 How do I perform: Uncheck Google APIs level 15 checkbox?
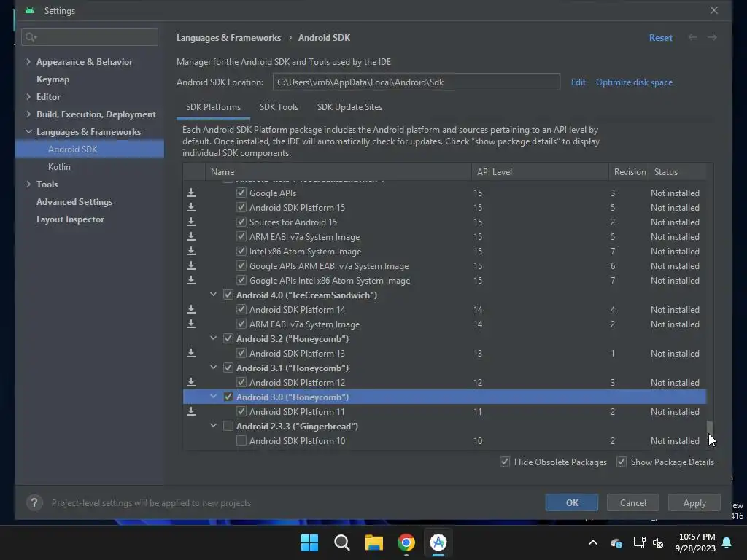pyautogui.click(x=241, y=192)
